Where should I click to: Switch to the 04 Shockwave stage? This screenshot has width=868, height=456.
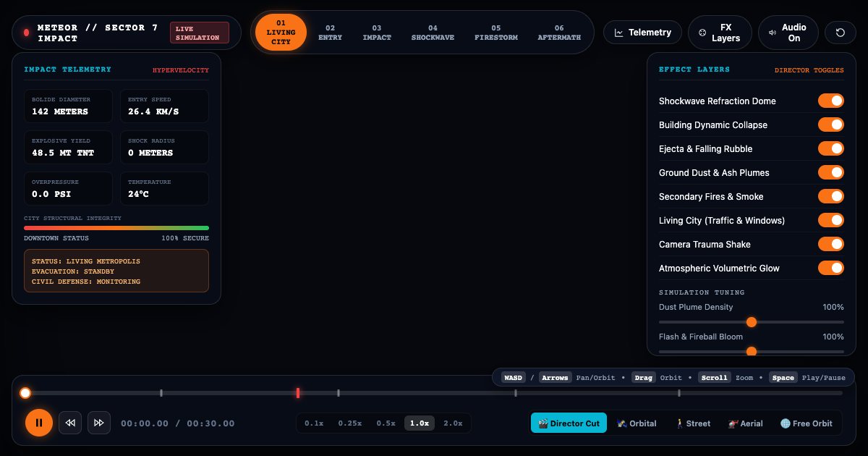point(433,33)
